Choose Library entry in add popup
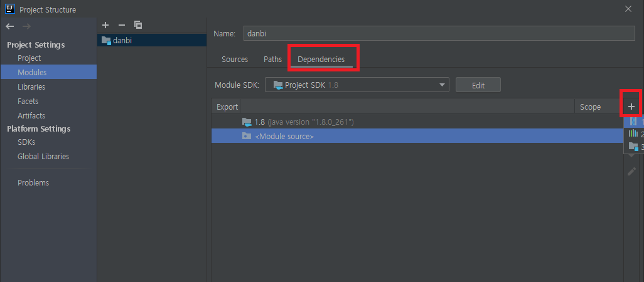 (634, 133)
